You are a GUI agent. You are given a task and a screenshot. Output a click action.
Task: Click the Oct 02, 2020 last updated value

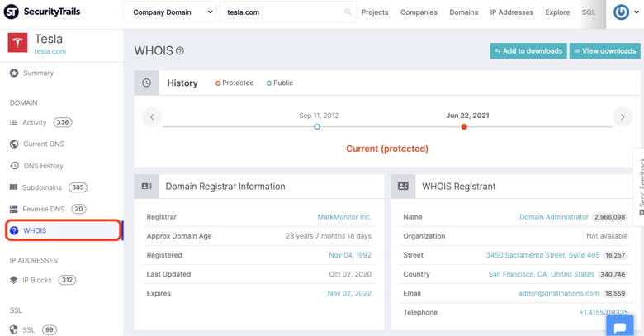[x=350, y=274]
